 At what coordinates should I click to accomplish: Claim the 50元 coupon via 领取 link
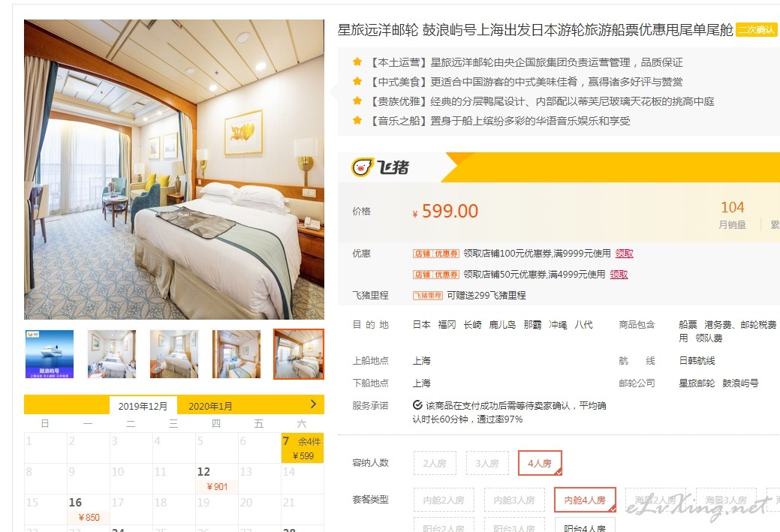coord(619,275)
